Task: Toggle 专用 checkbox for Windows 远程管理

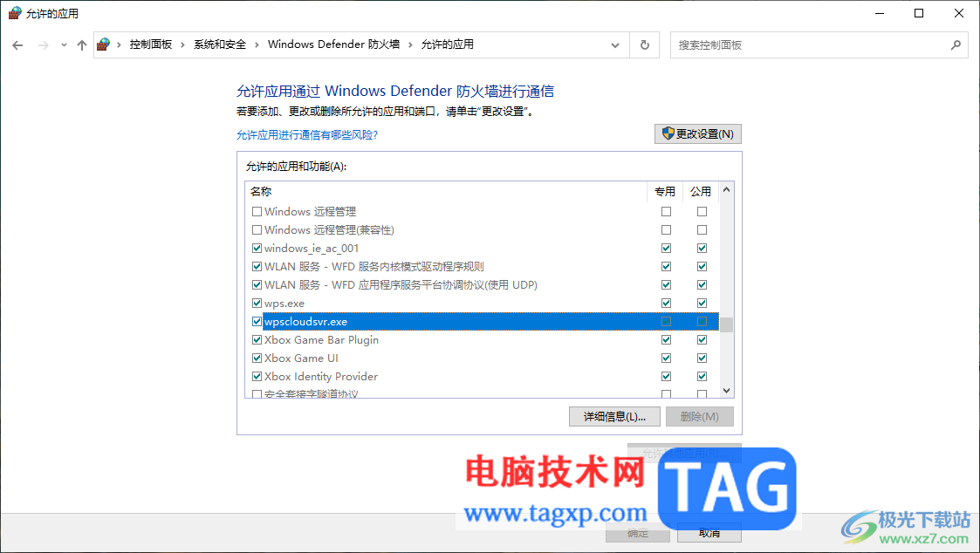Action: click(666, 212)
